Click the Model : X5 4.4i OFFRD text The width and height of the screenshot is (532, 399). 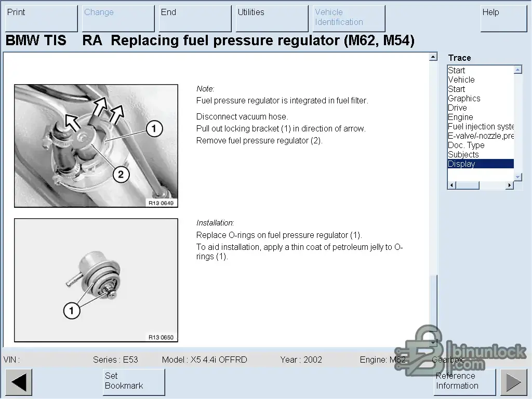point(205,360)
